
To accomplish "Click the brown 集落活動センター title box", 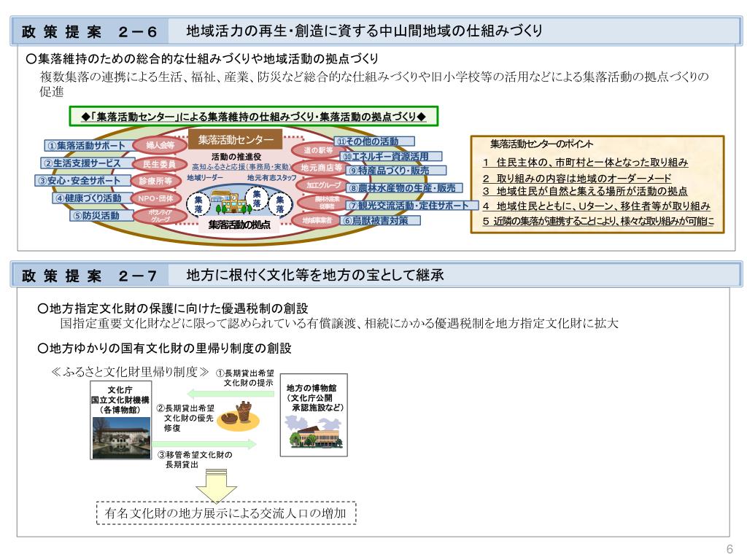I will [236, 139].
